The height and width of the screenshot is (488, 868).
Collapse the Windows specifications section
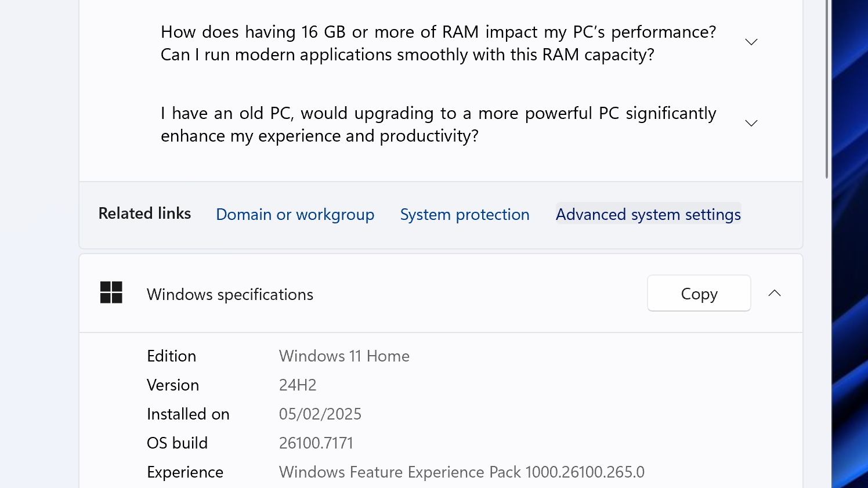[x=774, y=293]
